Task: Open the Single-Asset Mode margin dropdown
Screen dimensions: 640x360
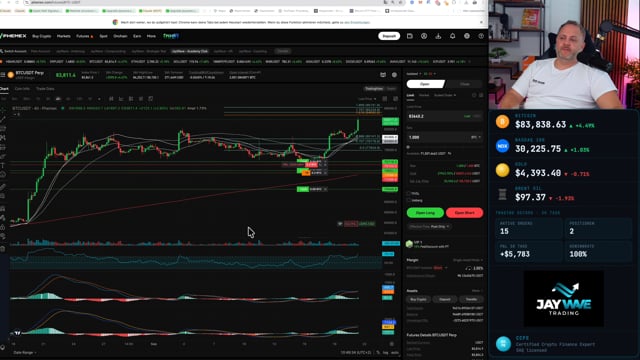Action: coord(468,260)
